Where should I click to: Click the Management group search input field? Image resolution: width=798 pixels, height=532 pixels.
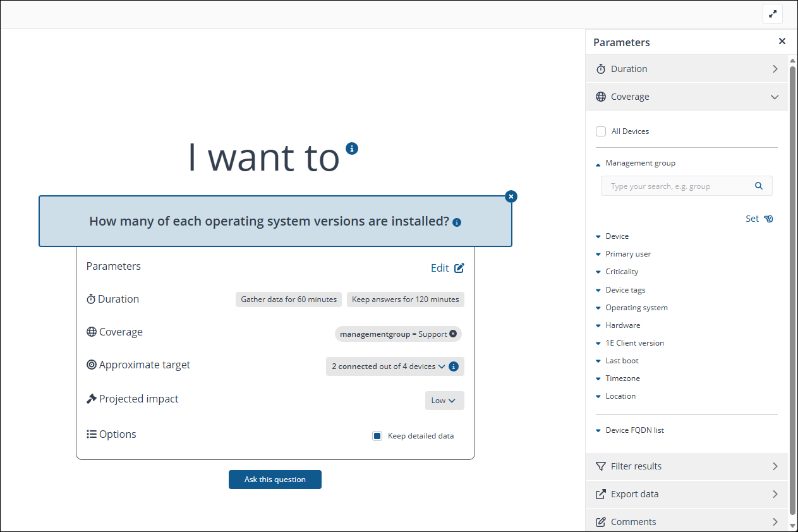coord(676,186)
